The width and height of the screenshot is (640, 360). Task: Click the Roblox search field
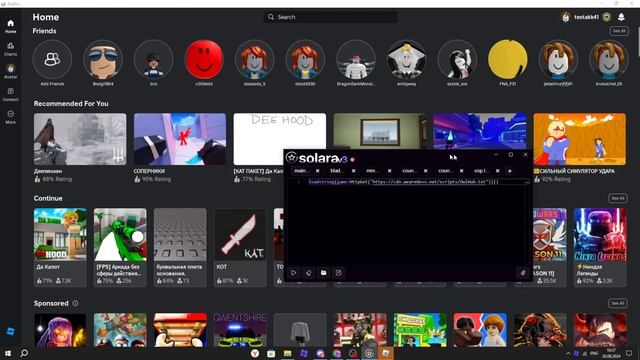coord(330,17)
